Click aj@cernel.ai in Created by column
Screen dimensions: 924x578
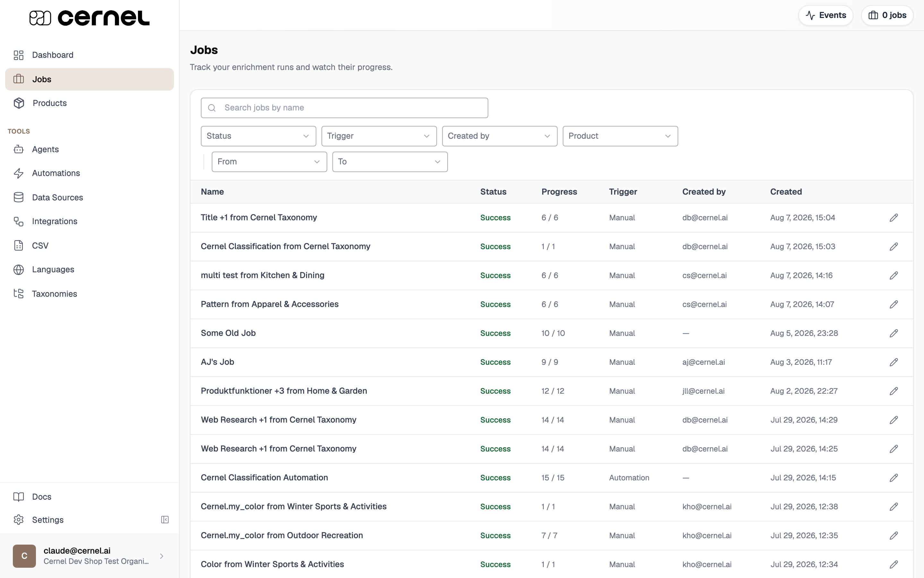coord(704,362)
